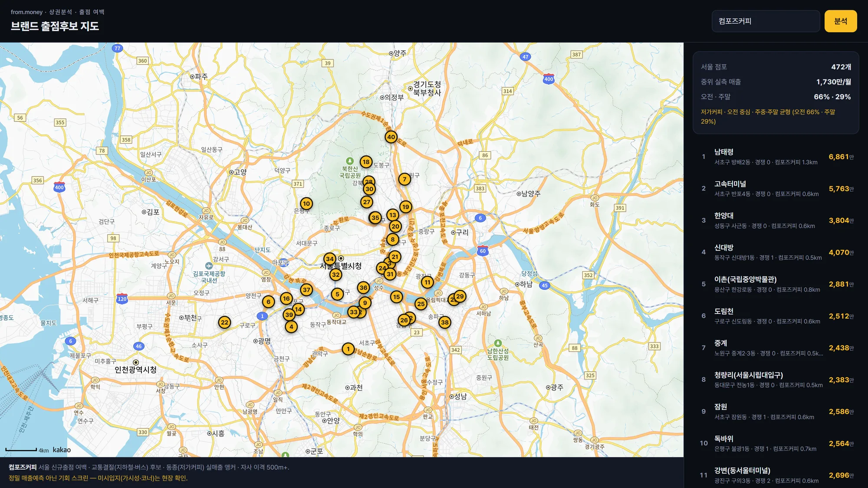Open map marker number 19
868x488 pixels.
coord(406,207)
